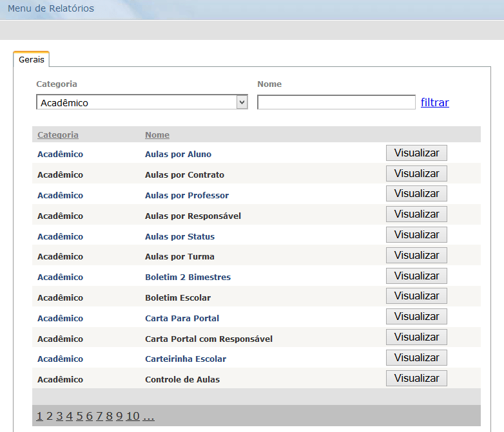The height and width of the screenshot is (432, 504).
Task: Click the 'Aulas por Aluno' report name
Action: [x=178, y=154]
